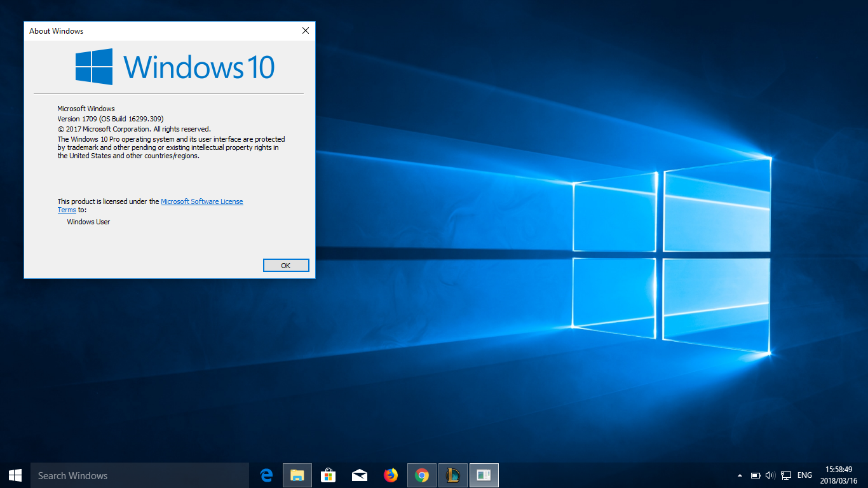Click the 2017 Microsoft Corporation copyright line
Viewport: 868px width, 488px height.
[134, 129]
